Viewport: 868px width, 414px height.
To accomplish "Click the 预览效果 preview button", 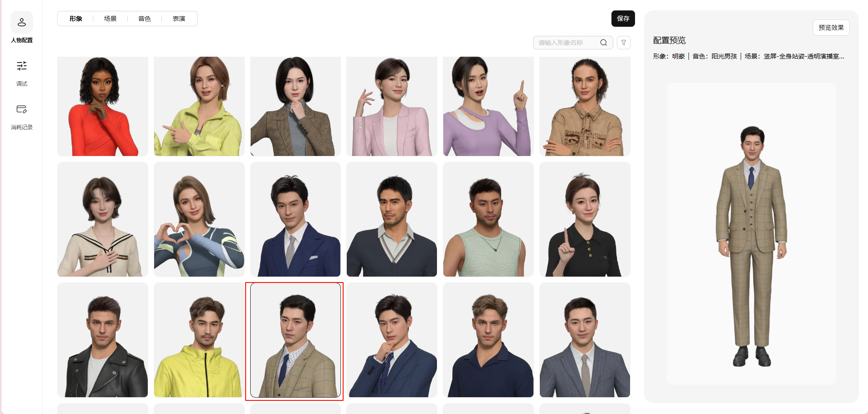I will (x=831, y=28).
